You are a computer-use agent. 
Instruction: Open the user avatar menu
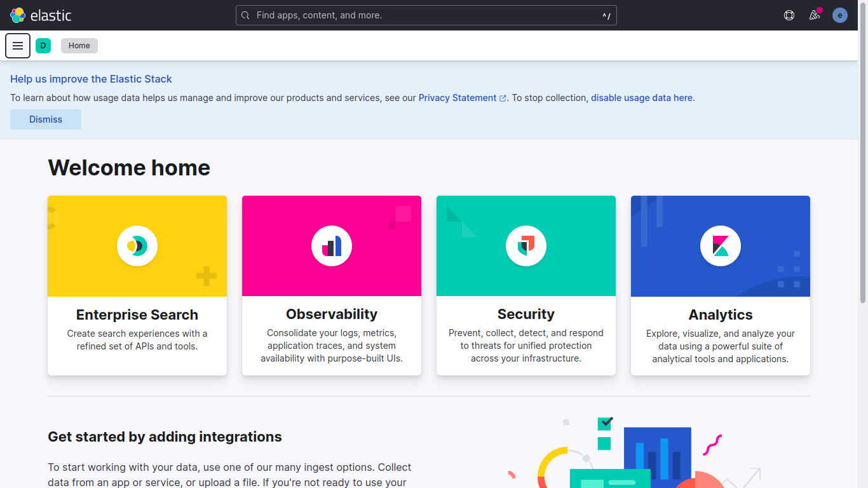(840, 15)
